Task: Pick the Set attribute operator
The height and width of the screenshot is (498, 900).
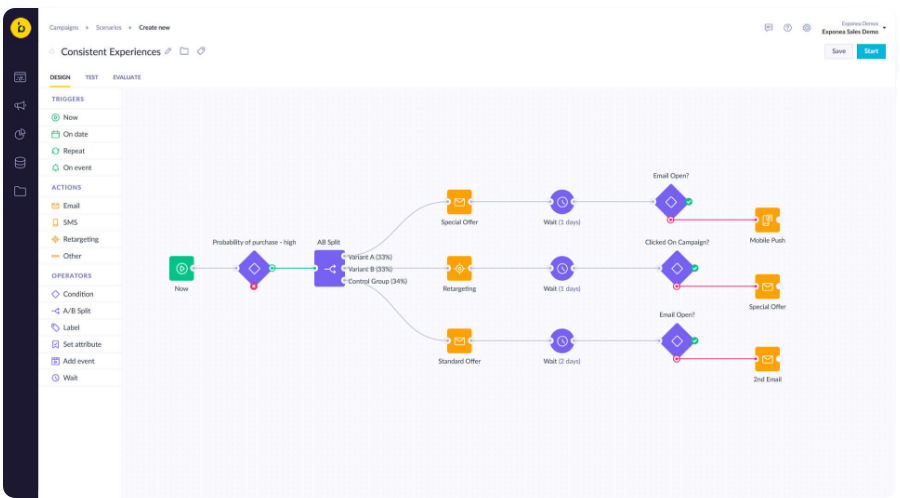Action: point(80,344)
